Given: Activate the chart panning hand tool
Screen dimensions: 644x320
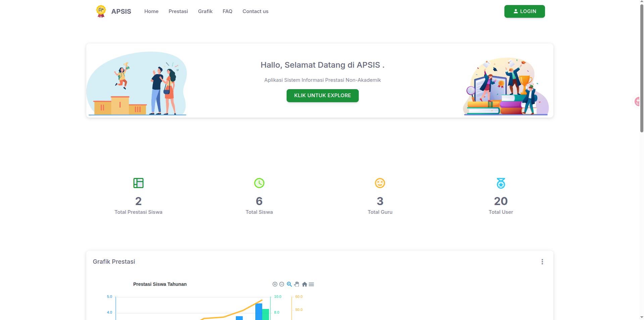Looking at the screenshot, I should point(297,284).
